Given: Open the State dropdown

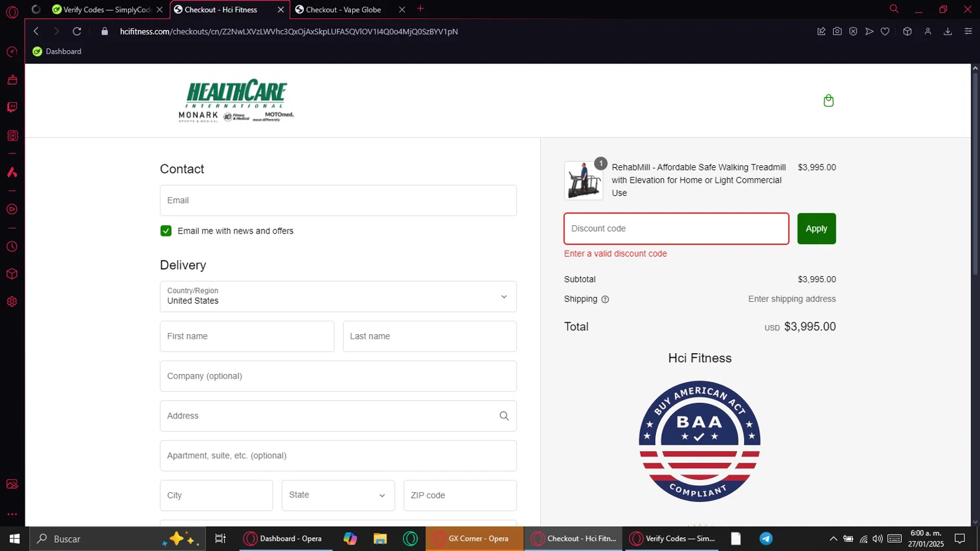Looking at the screenshot, I should click(338, 496).
